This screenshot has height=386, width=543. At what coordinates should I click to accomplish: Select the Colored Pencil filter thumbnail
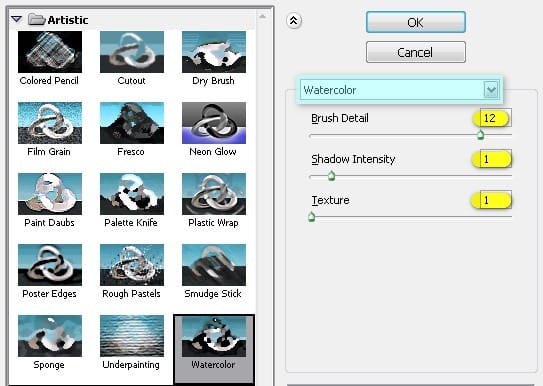point(50,52)
